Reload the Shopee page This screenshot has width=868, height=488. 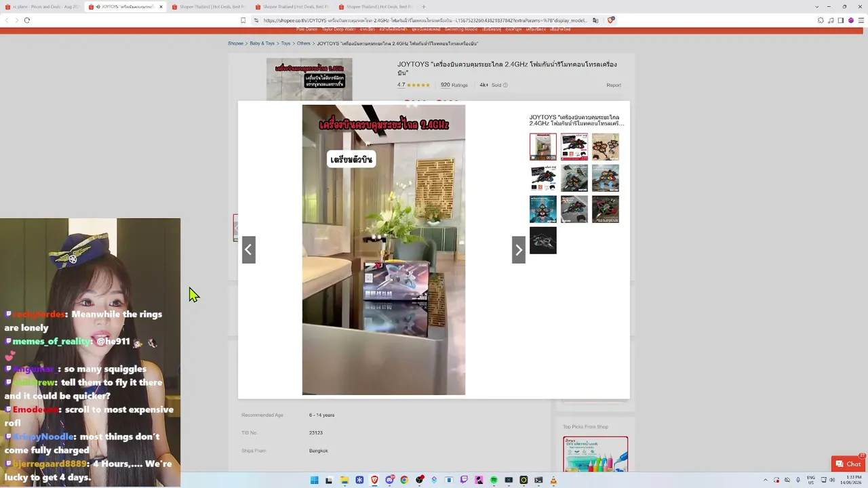coord(27,20)
